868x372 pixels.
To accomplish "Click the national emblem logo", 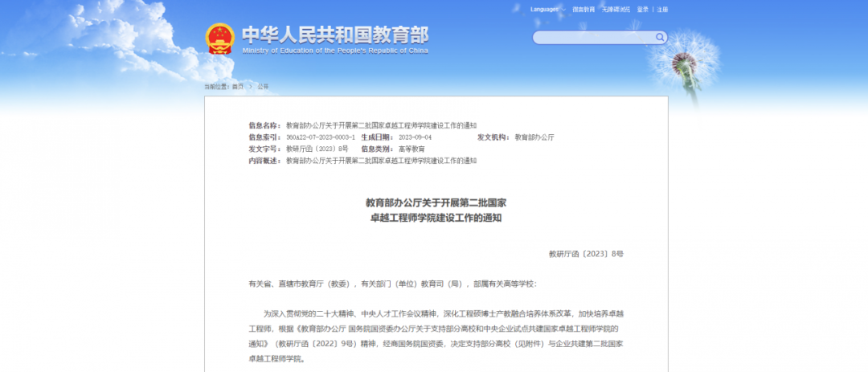I will [219, 39].
